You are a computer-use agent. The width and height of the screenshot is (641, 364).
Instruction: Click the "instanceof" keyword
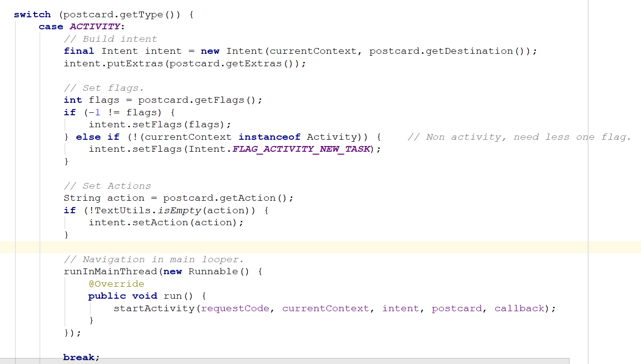click(269, 137)
